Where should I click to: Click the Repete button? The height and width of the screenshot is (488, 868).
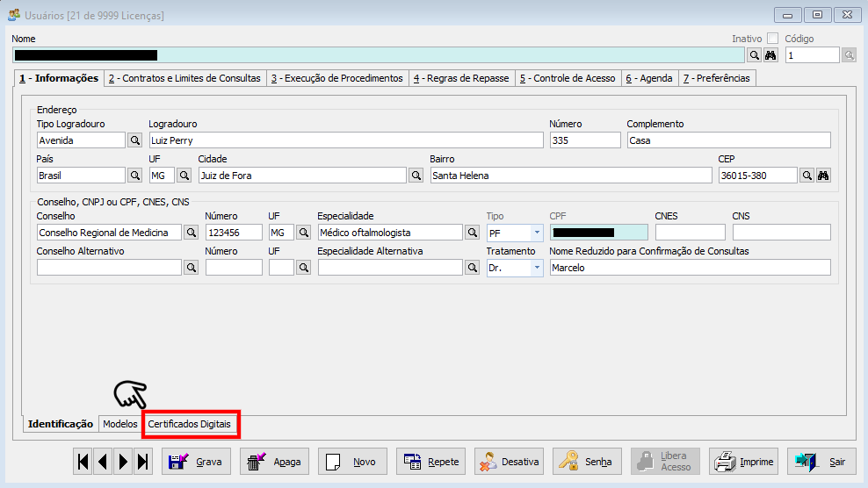click(x=430, y=462)
